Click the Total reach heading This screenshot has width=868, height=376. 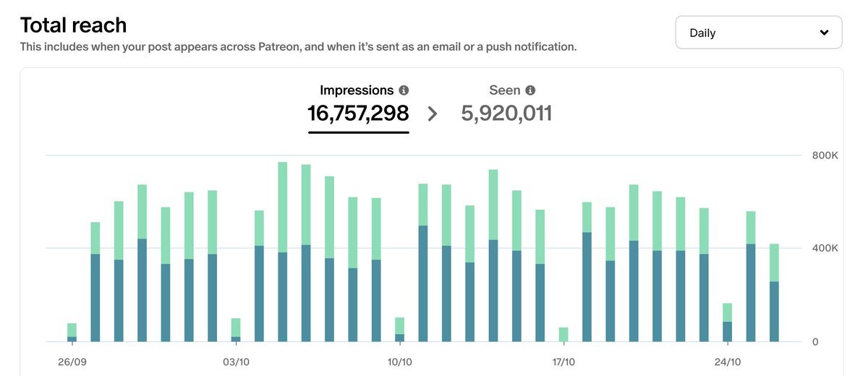click(x=73, y=25)
